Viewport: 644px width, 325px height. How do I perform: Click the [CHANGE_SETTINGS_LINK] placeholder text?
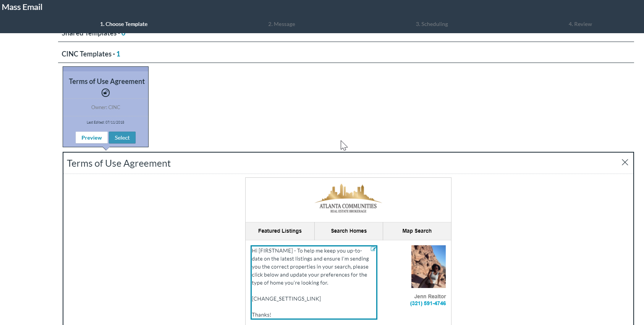click(x=286, y=299)
